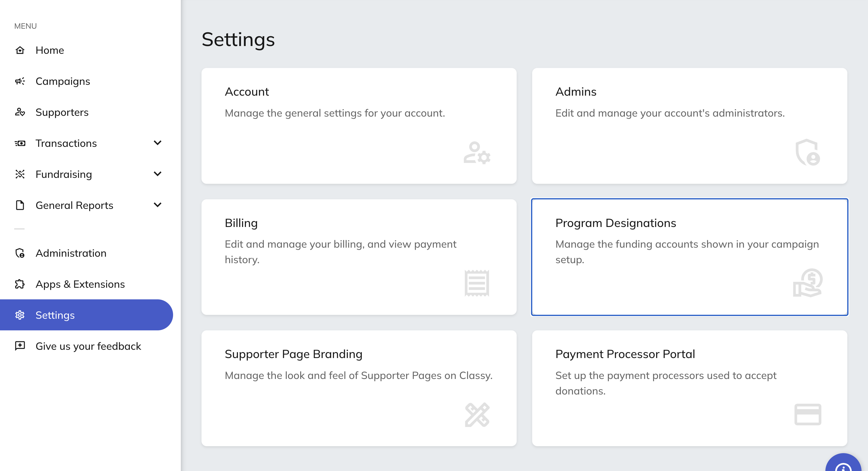Select Give us your feedback
Image resolution: width=868 pixels, height=471 pixels.
(88, 347)
